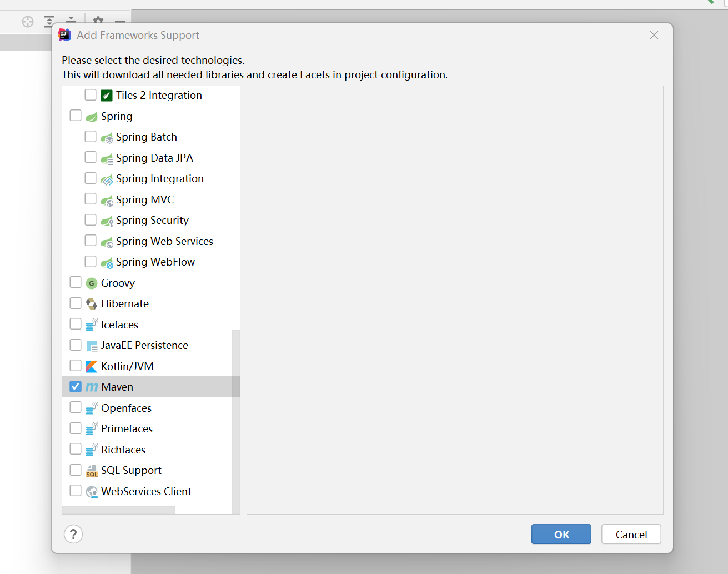Enable WebServices Client checkbox

click(76, 491)
